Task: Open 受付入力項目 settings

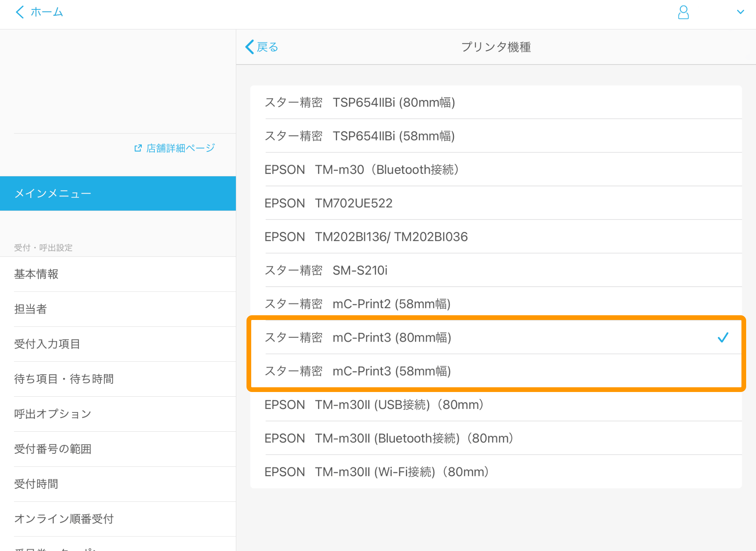Action: [x=118, y=344]
